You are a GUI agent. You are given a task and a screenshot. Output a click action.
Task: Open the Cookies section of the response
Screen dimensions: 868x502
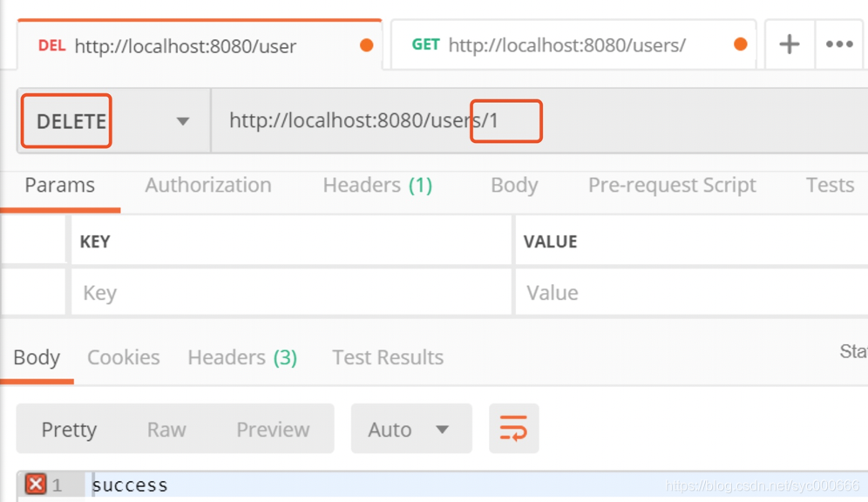click(x=123, y=357)
